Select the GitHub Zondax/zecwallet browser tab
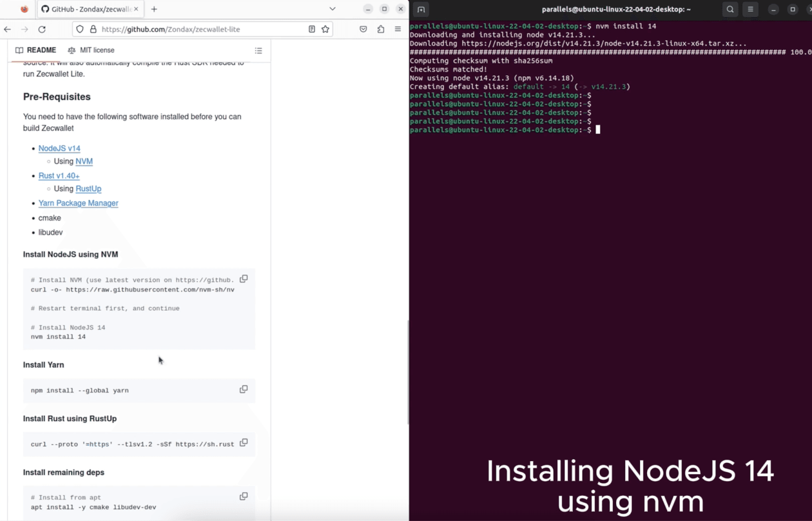Screen dimensions: 812x521 (90, 9)
